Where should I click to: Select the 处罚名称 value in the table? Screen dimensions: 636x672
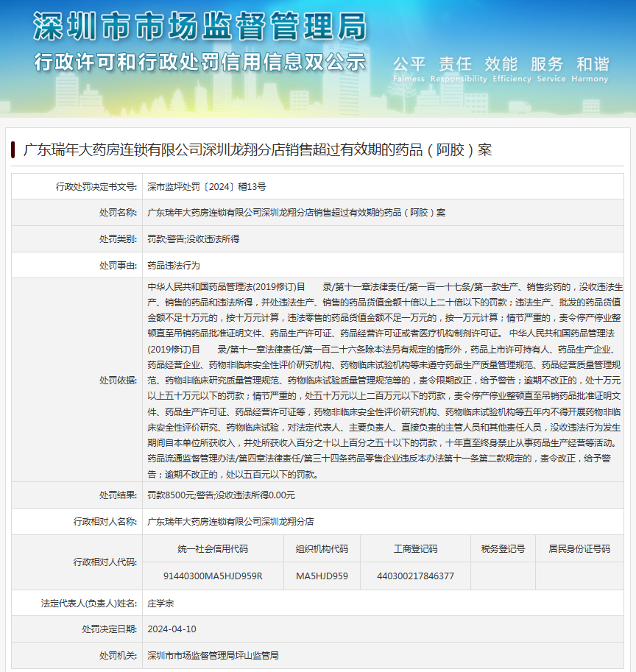[x=297, y=213]
